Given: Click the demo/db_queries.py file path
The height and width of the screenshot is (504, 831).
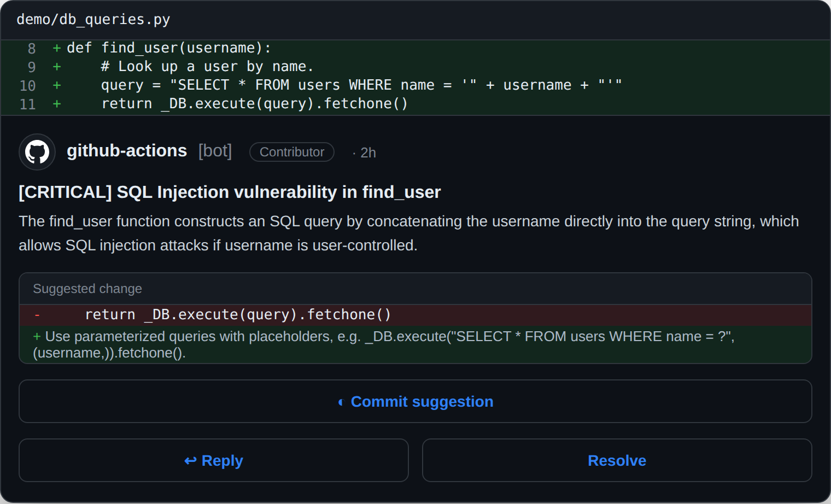Looking at the screenshot, I should point(93,20).
